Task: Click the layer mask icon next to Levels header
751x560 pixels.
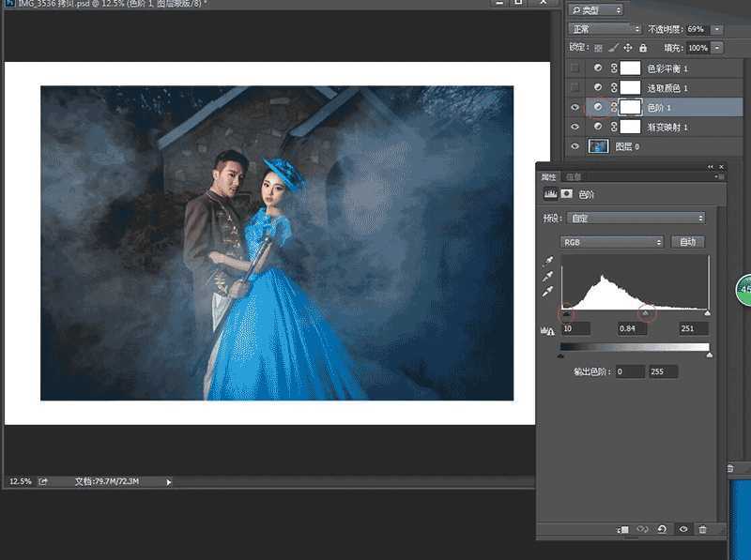Action: [566, 193]
